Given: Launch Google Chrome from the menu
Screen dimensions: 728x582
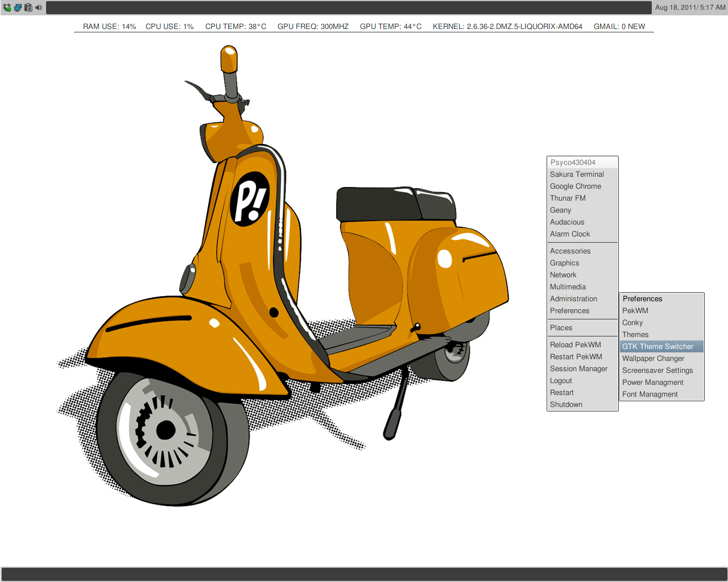Looking at the screenshot, I should tap(582, 186).
